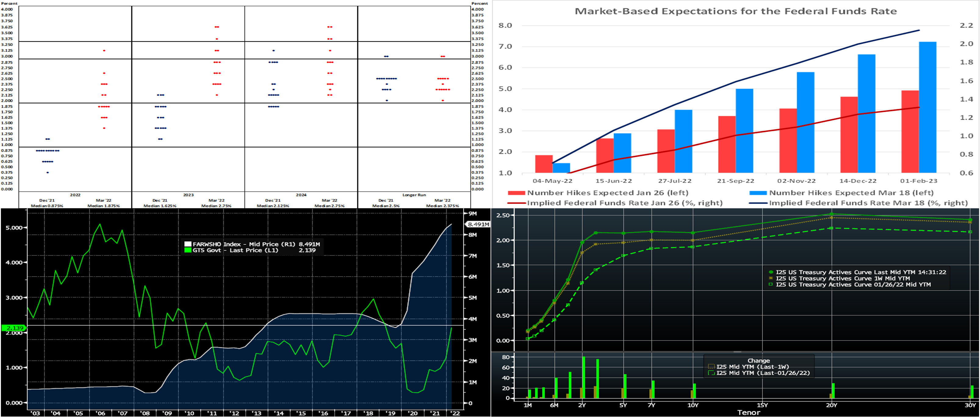
Task: Click the 8.491M value flag on right axis
Action: pyautogui.click(x=478, y=224)
